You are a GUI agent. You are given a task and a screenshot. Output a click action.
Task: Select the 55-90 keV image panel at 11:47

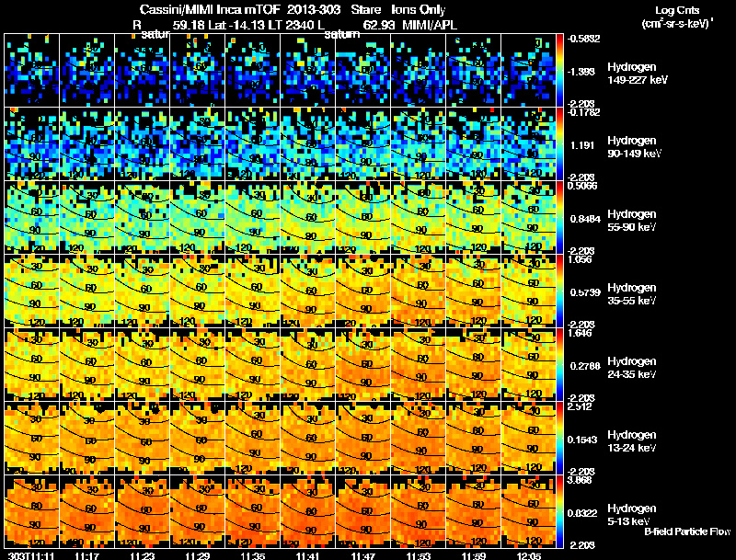pyautogui.click(x=363, y=217)
